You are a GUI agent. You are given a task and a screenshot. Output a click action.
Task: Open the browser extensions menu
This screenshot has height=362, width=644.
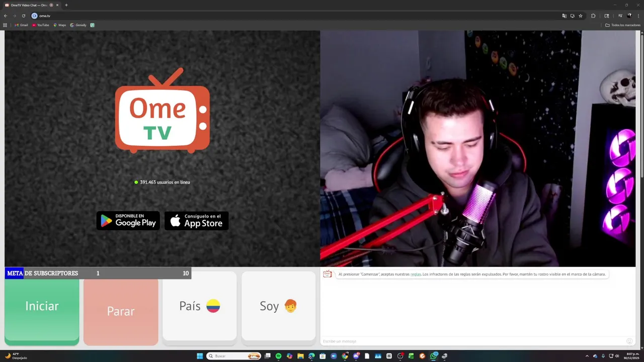pyautogui.click(x=593, y=16)
